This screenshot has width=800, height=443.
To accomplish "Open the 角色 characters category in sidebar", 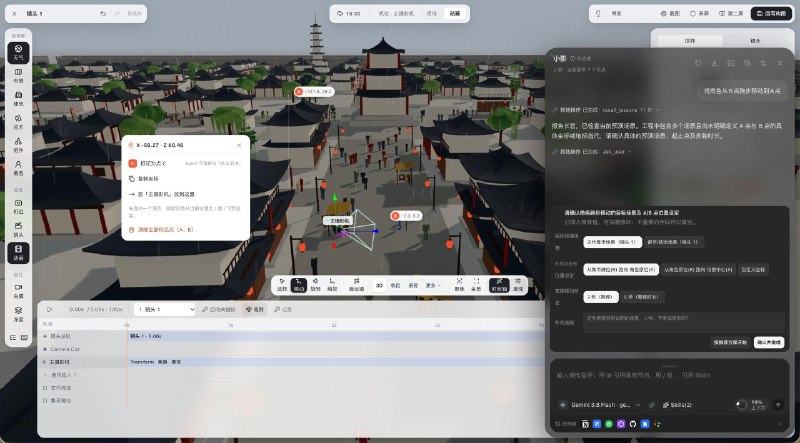I will pyautogui.click(x=18, y=168).
